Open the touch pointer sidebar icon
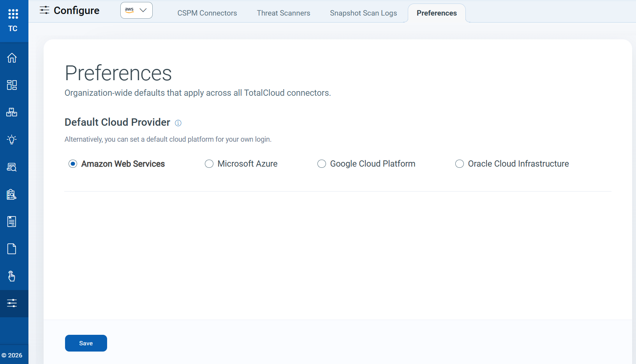The image size is (636, 364). point(12,276)
